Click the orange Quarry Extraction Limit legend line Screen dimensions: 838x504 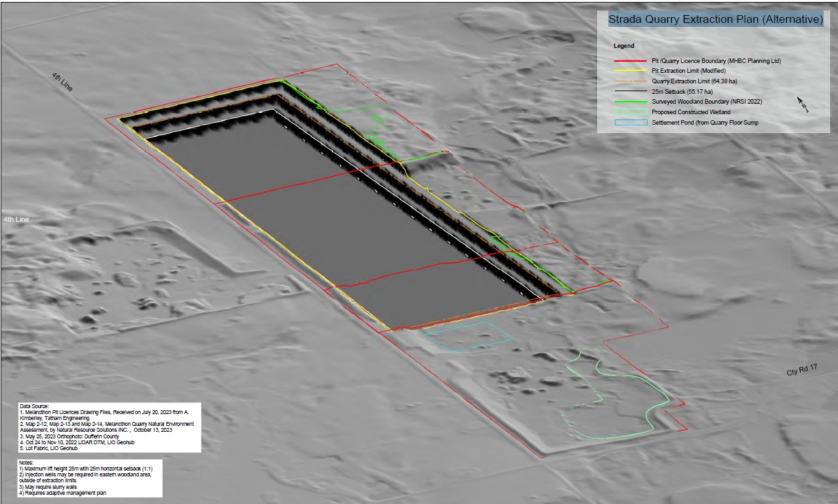[629, 81]
